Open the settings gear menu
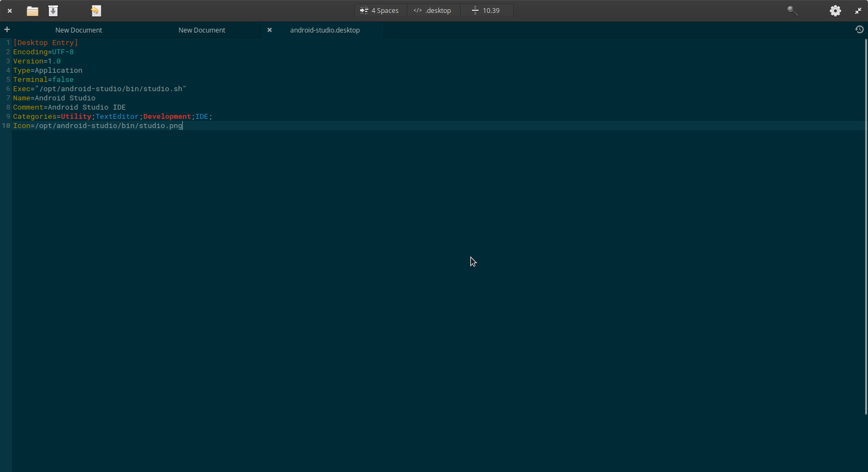 tap(835, 11)
